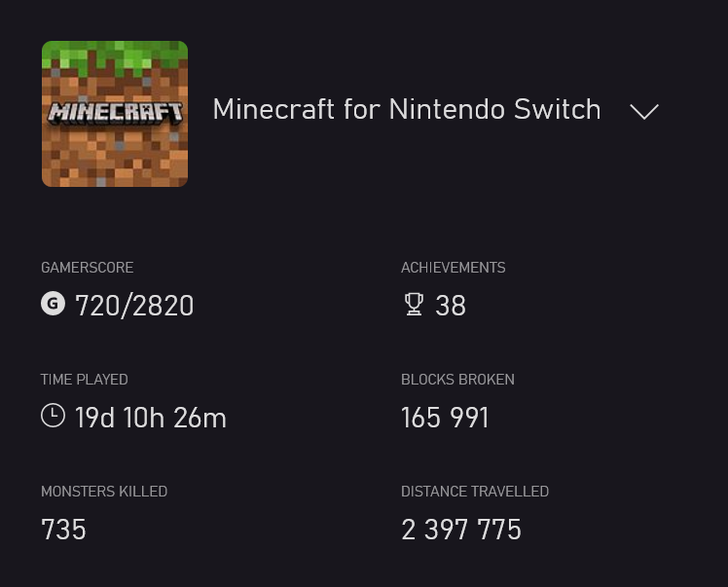Click the 2 397 775 distance travelled value
Image resolution: width=728 pixels, height=587 pixels.
(x=461, y=530)
